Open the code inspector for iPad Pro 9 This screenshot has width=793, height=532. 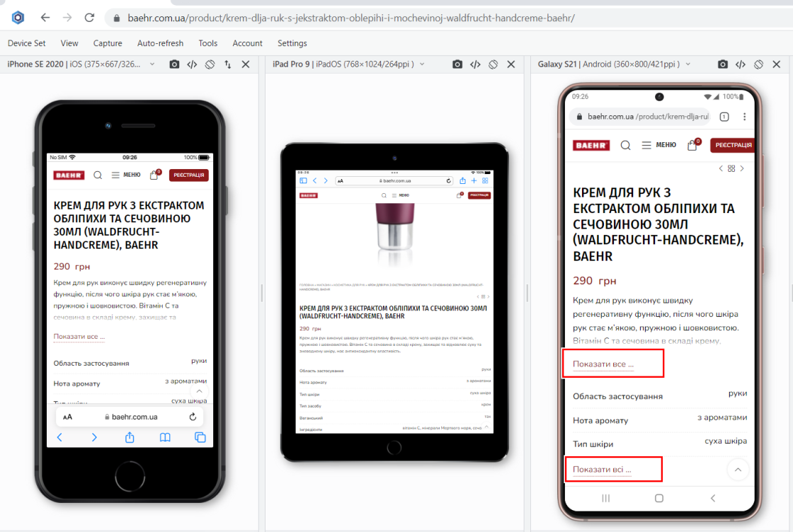tap(475, 64)
